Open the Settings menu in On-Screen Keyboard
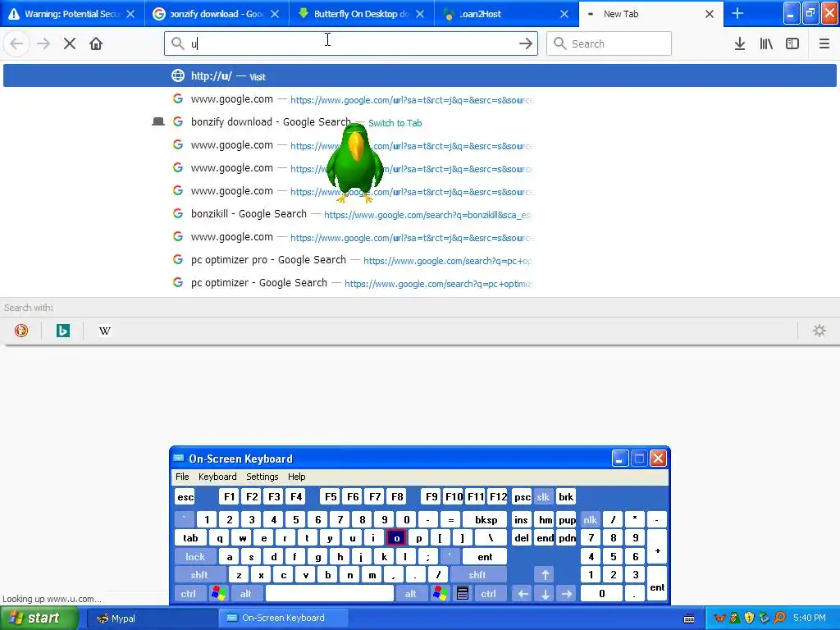Screen dimensions: 840x630 pyautogui.click(x=262, y=477)
